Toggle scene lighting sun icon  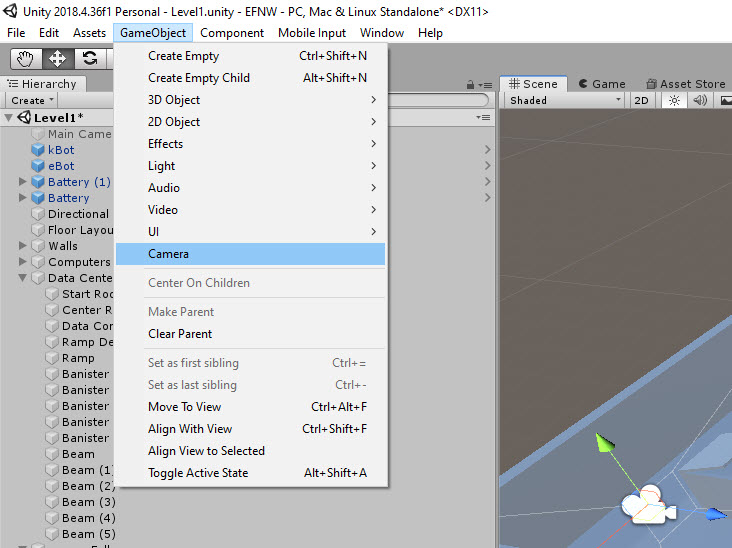pyautogui.click(x=674, y=100)
